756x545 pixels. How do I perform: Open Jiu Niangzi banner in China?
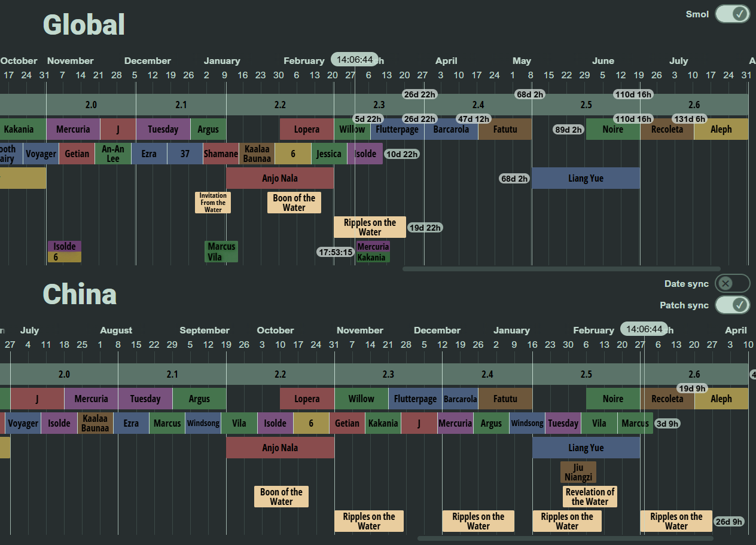tap(578, 472)
